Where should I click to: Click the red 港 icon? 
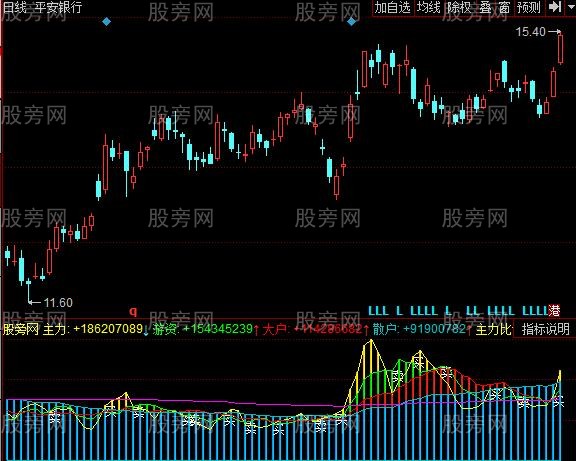[x=554, y=311]
